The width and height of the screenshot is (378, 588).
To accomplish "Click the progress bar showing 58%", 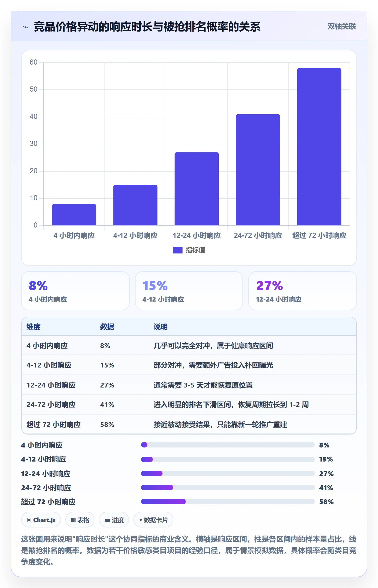I will click(x=228, y=502).
